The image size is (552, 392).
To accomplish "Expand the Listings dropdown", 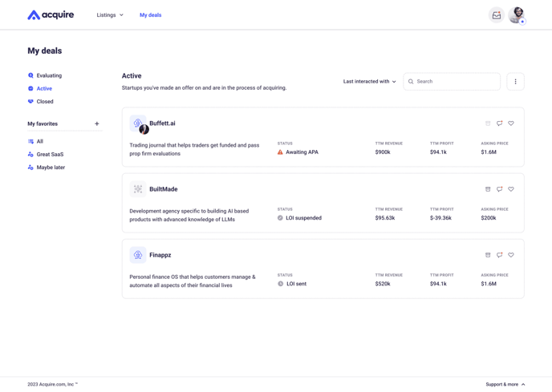I will [110, 14].
